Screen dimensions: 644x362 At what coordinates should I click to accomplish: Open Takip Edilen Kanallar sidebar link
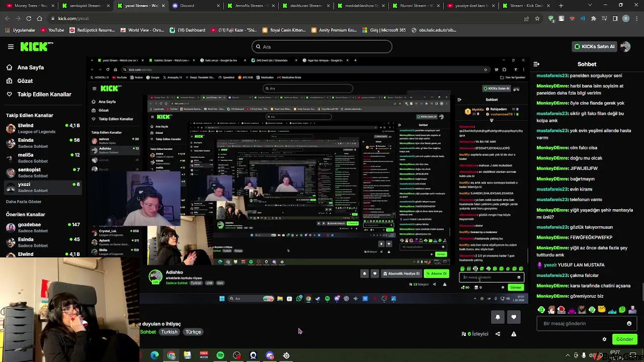click(x=38, y=95)
